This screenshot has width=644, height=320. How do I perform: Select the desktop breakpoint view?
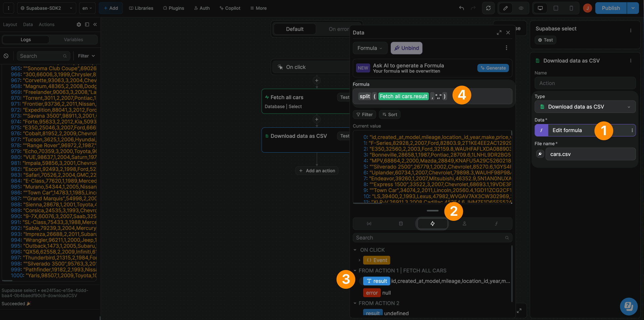(x=540, y=8)
